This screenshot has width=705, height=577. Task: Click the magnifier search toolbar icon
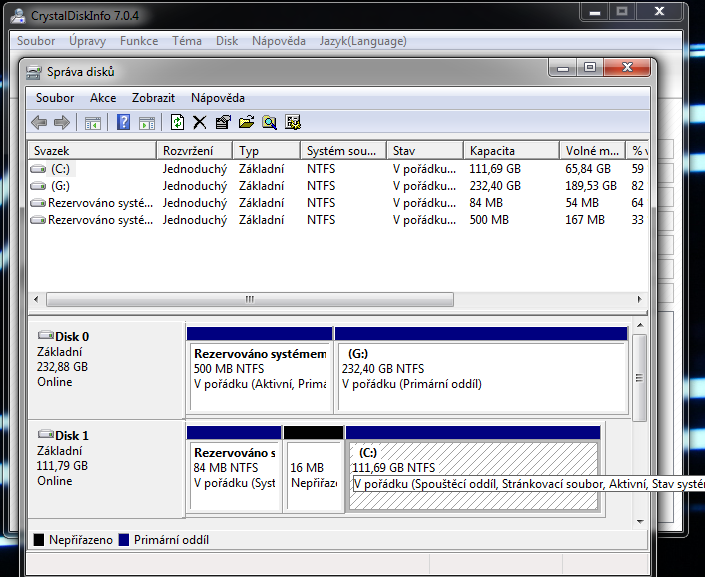(269, 123)
